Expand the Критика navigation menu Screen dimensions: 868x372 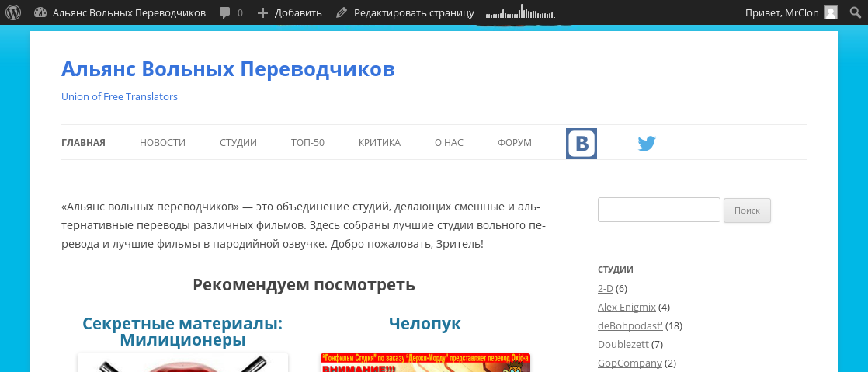[379, 143]
